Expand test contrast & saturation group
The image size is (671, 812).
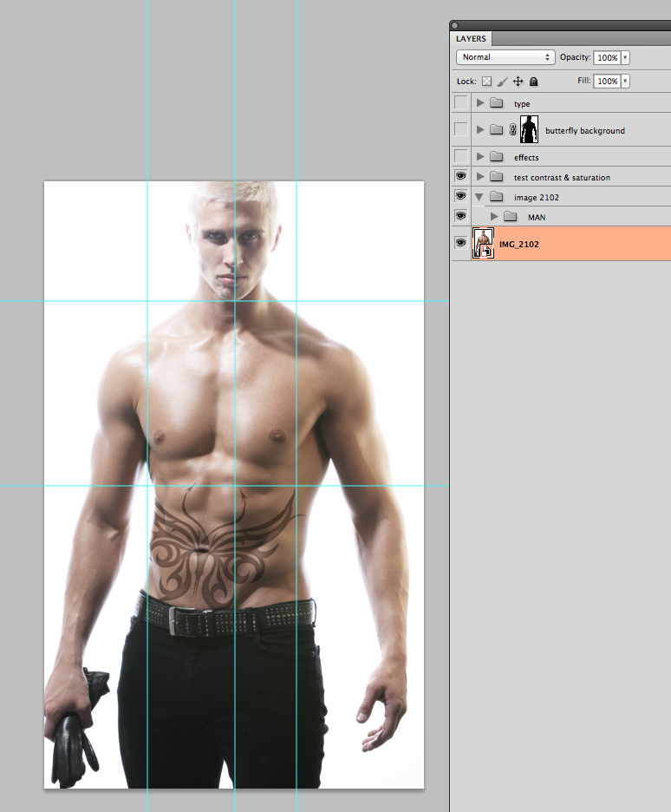click(x=480, y=177)
